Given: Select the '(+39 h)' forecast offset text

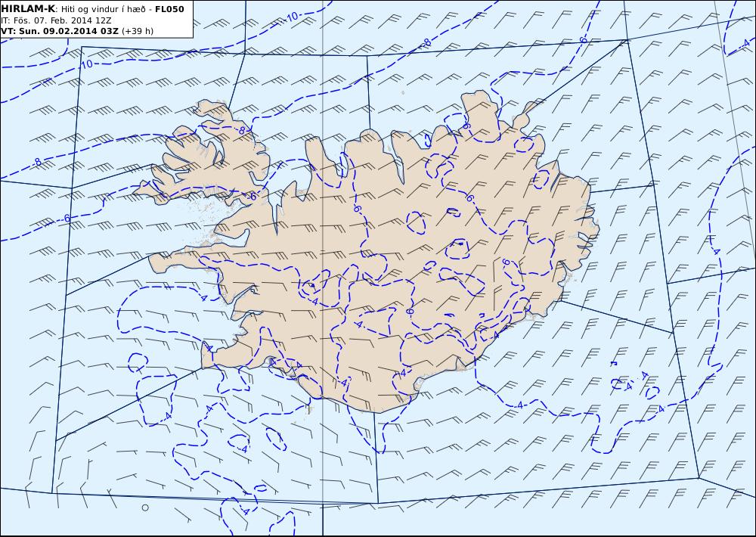Looking at the screenshot, I should click(x=138, y=31).
